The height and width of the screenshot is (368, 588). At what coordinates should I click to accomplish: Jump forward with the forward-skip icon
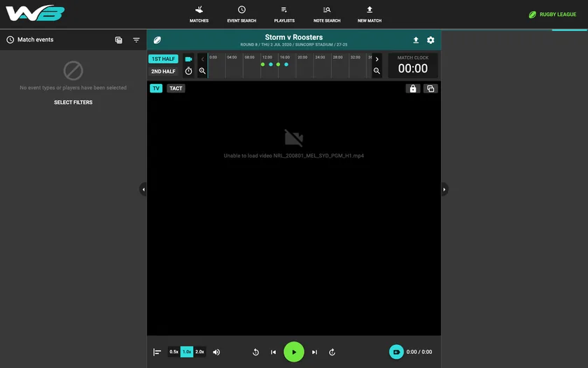pos(332,352)
